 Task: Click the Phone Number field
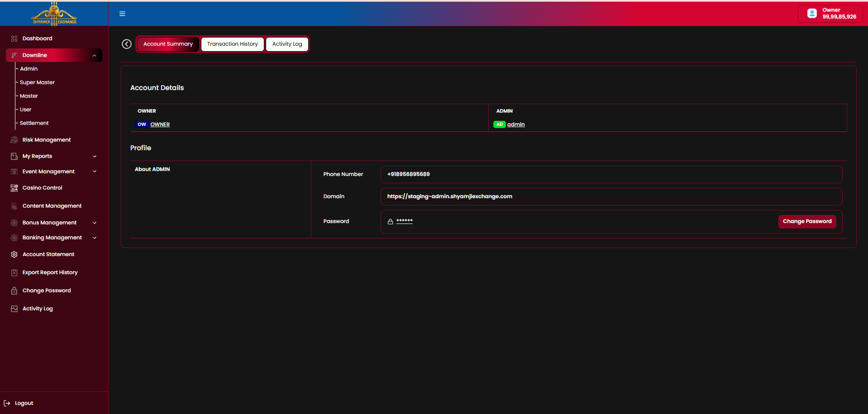coord(611,174)
